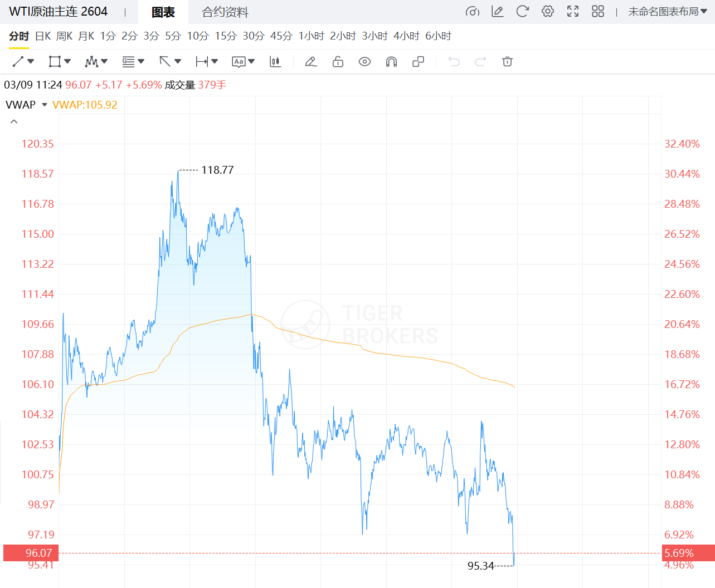The image size is (715, 588).
Task: Open the VWAP indicator dropdown
Action: [x=45, y=105]
